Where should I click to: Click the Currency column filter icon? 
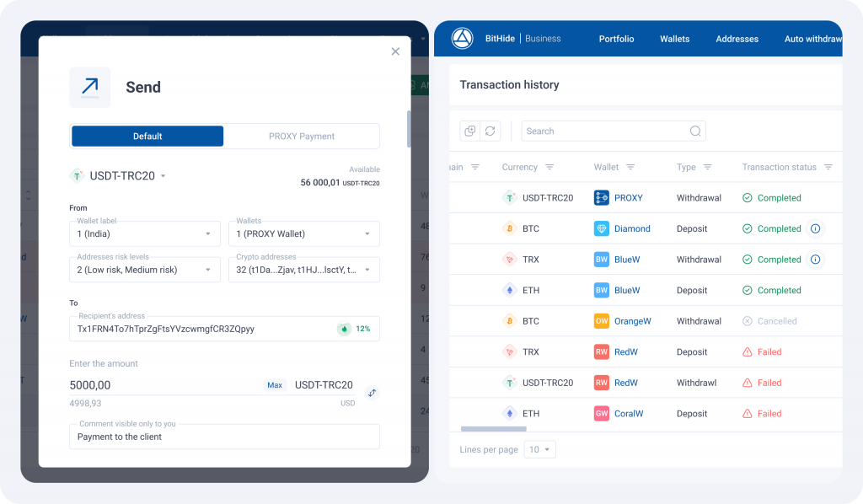(549, 167)
